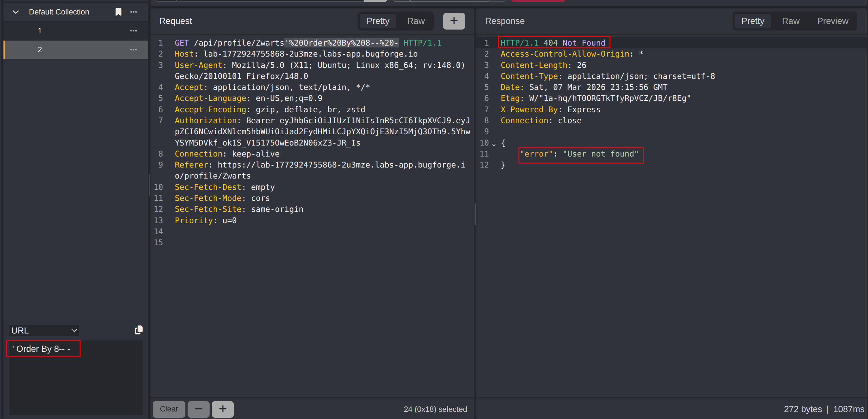Select the Request Pretty tab
This screenshot has width=868, height=419.
pyautogui.click(x=378, y=21)
